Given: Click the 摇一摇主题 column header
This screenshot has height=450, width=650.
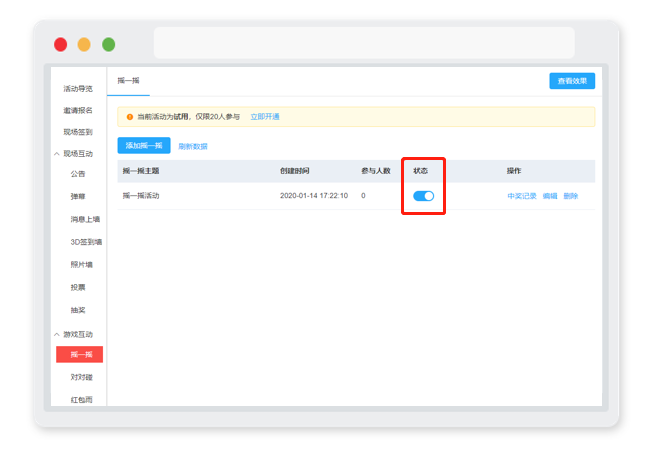Looking at the screenshot, I should click(141, 171).
